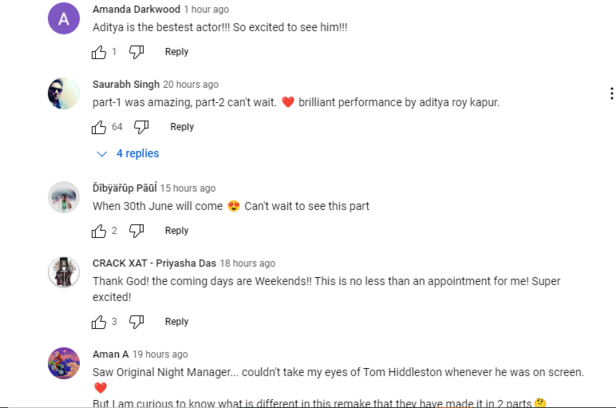Screen dimensions: 616x408
Task: Reply to Priyasha Das's Weekends comment
Action: 176,322
